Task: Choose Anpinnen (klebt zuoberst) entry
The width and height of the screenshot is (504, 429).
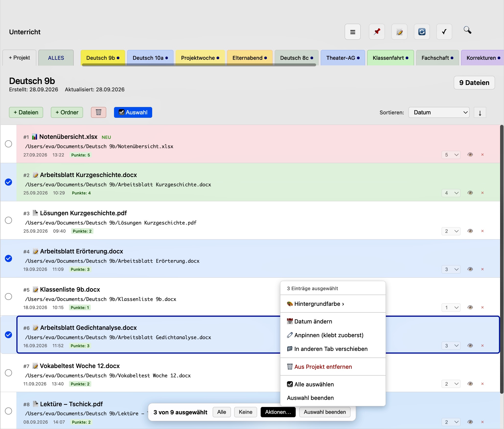Action: point(333,335)
